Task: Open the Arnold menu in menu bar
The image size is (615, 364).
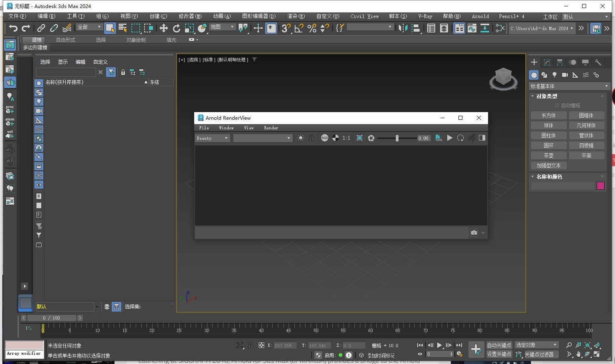Action: tap(480, 16)
